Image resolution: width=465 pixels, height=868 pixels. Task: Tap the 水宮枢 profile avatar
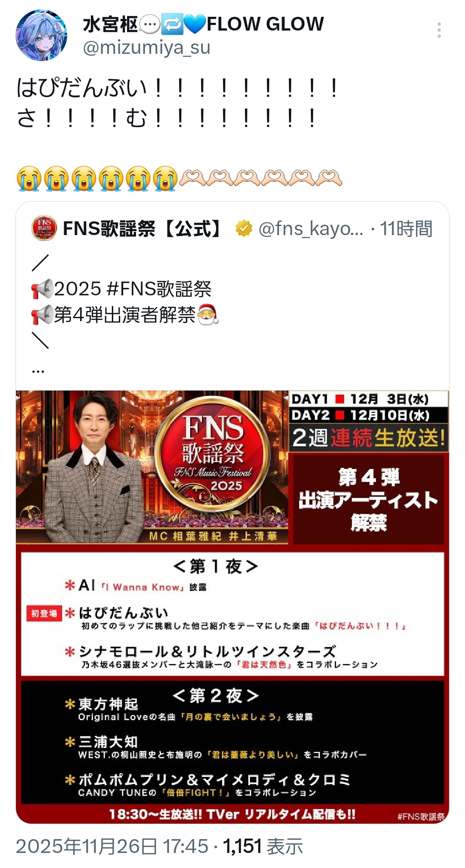[41, 35]
